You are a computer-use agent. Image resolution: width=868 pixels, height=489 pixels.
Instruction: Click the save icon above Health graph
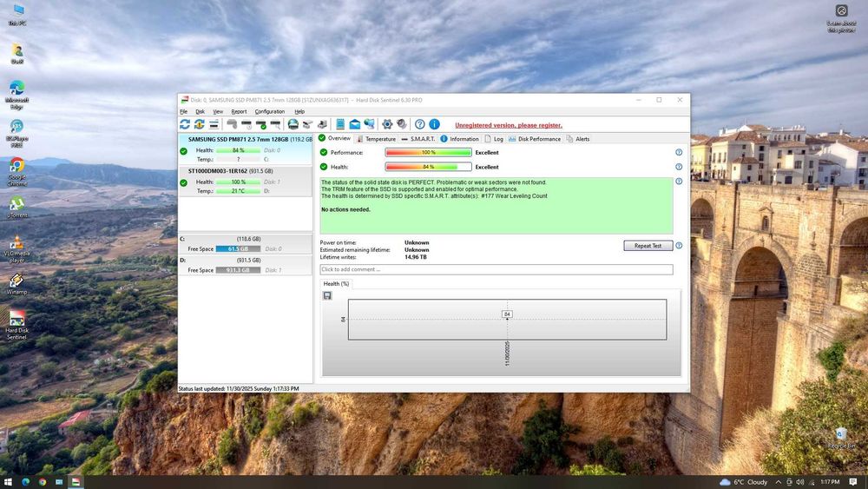click(x=327, y=295)
